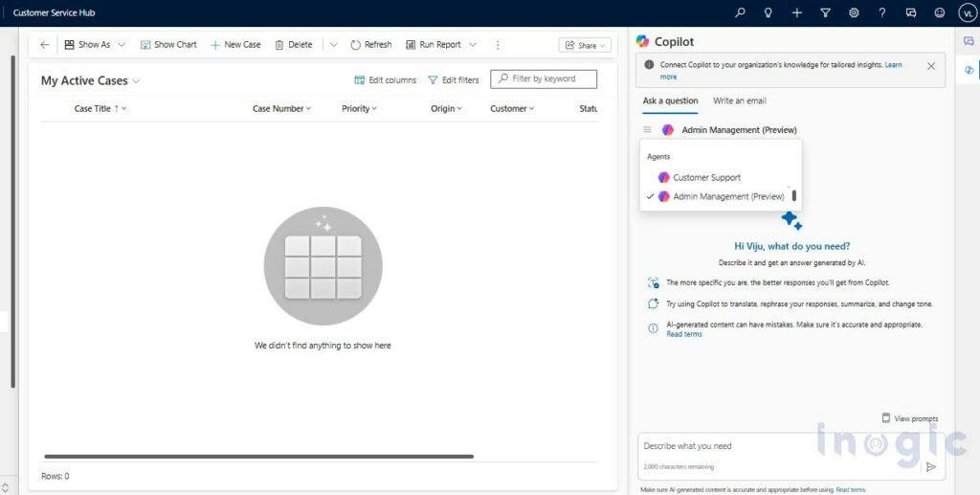Open the more commands ellipsis

tap(498, 45)
